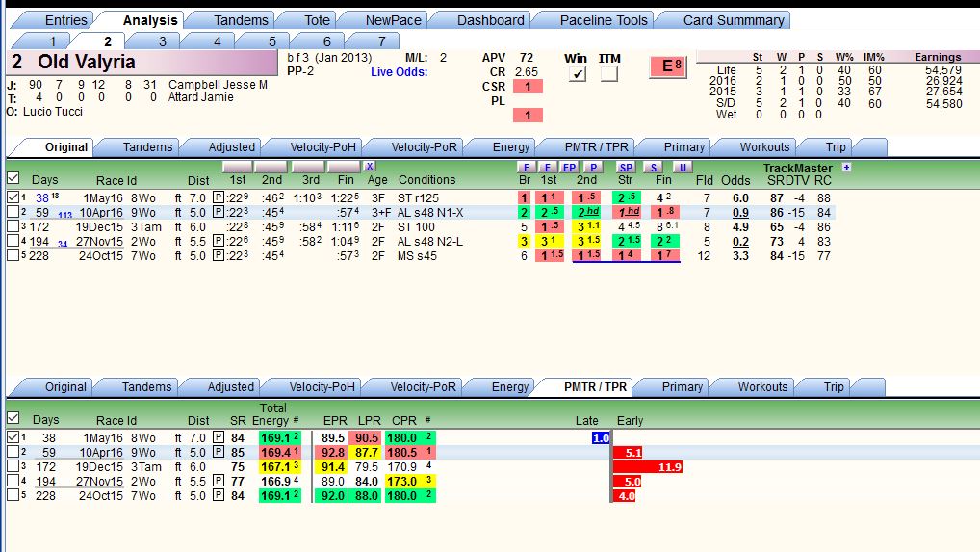Check paceline 5 (24Oct15) in upper table
The height and width of the screenshot is (552, 980).
13,255
